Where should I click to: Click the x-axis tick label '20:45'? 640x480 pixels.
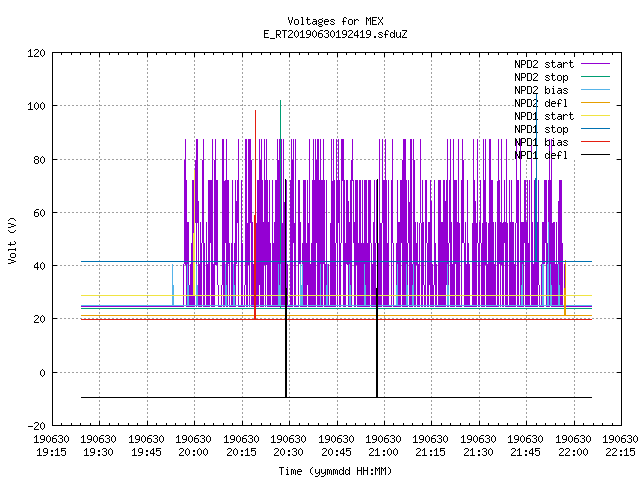point(336,452)
